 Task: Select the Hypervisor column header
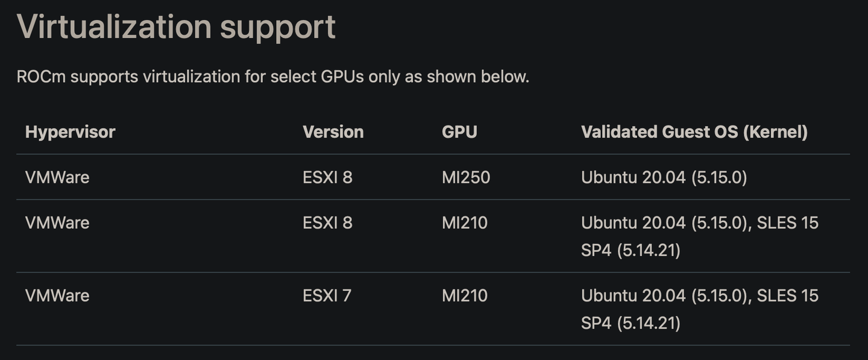(70, 132)
